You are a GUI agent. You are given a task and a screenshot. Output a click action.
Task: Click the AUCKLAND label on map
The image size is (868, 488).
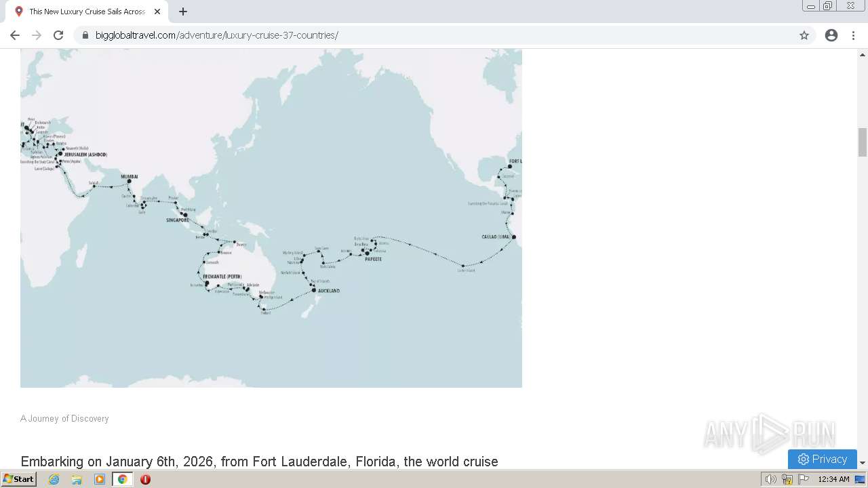click(329, 291)
